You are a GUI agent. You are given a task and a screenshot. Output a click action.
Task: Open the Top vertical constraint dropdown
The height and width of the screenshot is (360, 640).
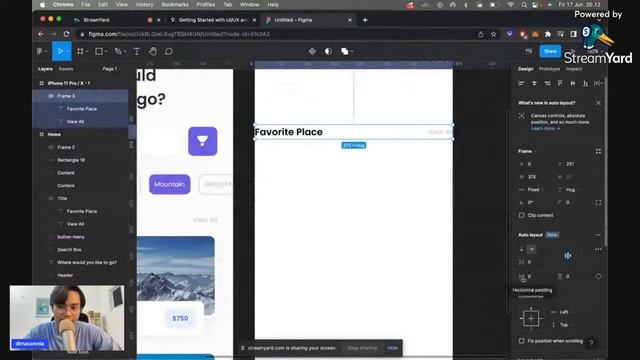click(566, 325)
